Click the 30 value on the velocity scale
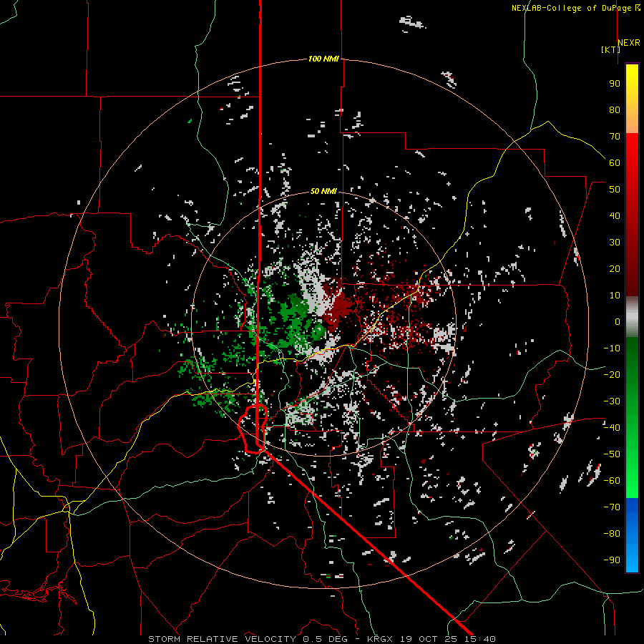The width and height of the screenshot is (644, 644). 615,243
